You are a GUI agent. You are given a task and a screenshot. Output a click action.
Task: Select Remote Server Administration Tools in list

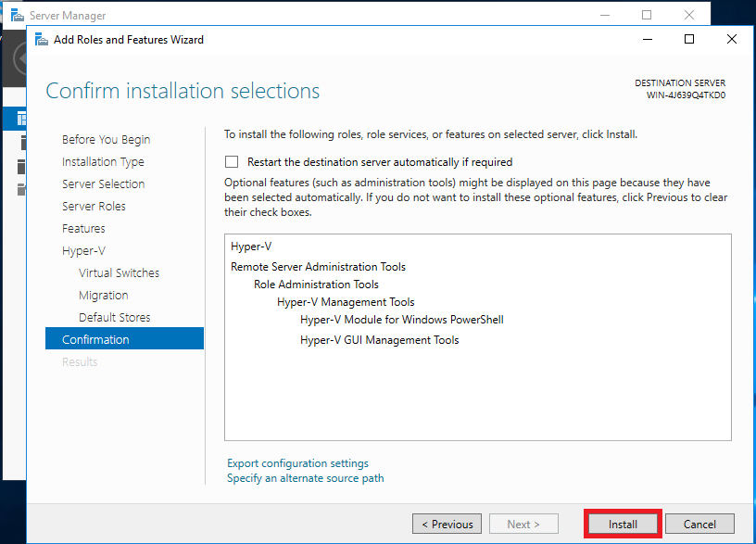coord(318,267)
